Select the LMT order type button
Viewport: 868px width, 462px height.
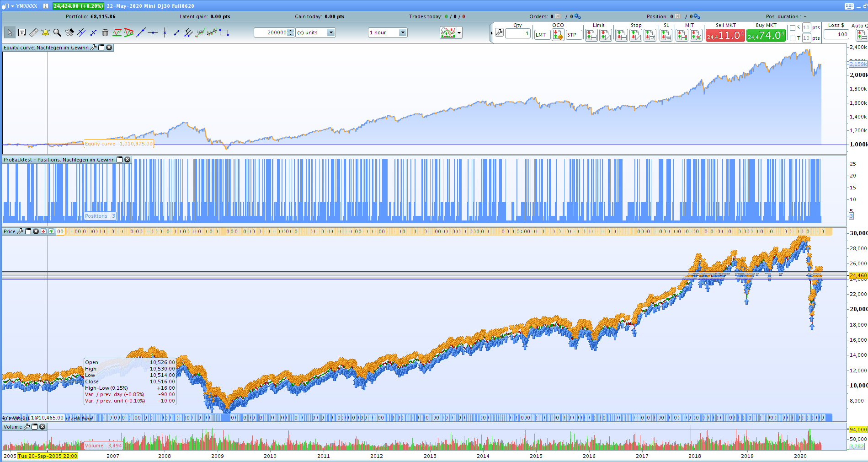542,35
